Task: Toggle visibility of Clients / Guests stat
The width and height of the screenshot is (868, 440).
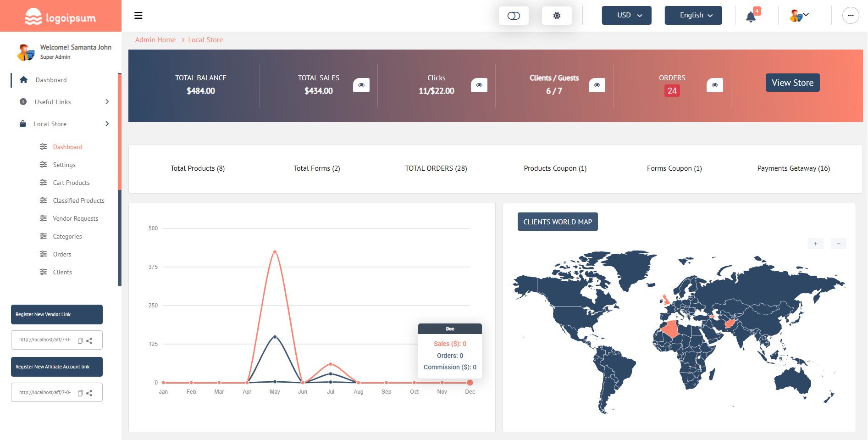Action: pyautogui.click(x=597, y=85)
